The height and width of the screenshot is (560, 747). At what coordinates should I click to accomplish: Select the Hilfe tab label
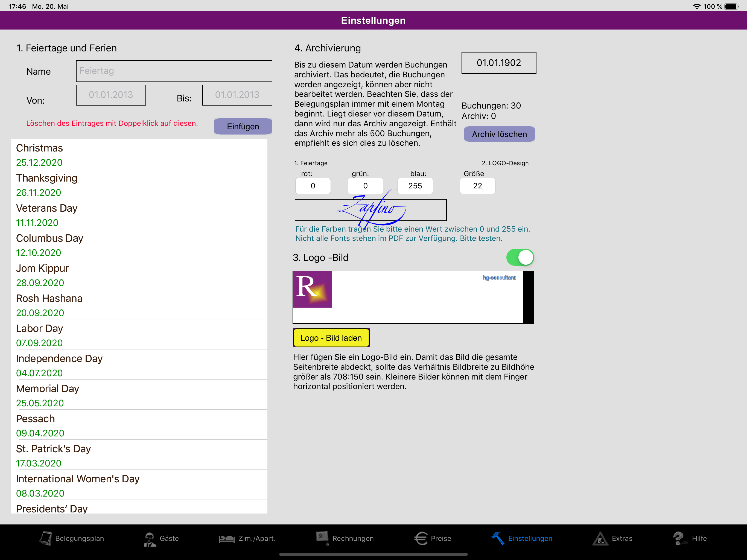pyautogui.click(x=699, y=538)
